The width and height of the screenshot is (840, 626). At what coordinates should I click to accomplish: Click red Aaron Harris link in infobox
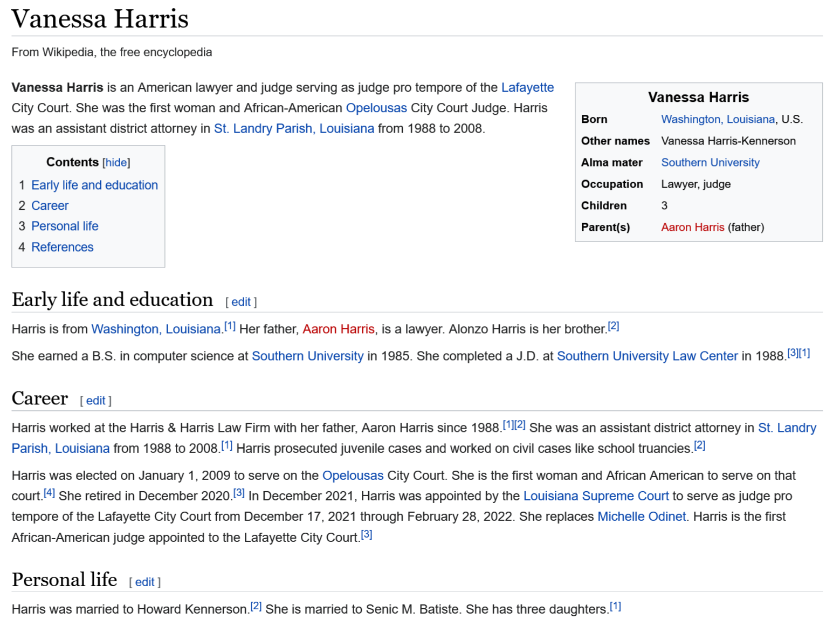click(x=692, y=227)
